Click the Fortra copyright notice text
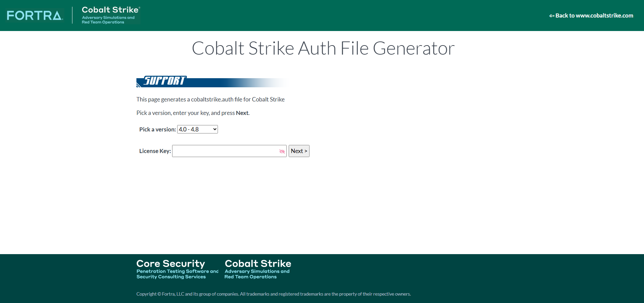Viewport: 644px width, 303px height. click(x=273, y=294)
